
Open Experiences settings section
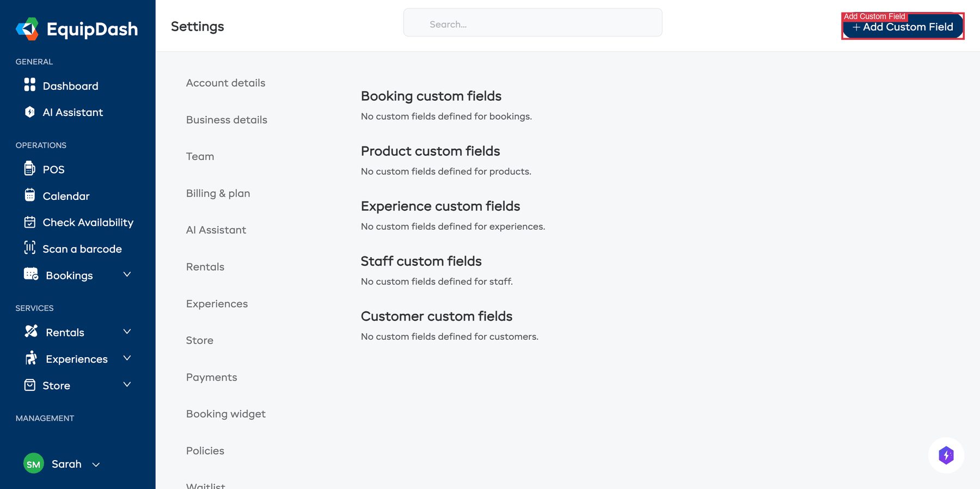click(x=217, y=304)
